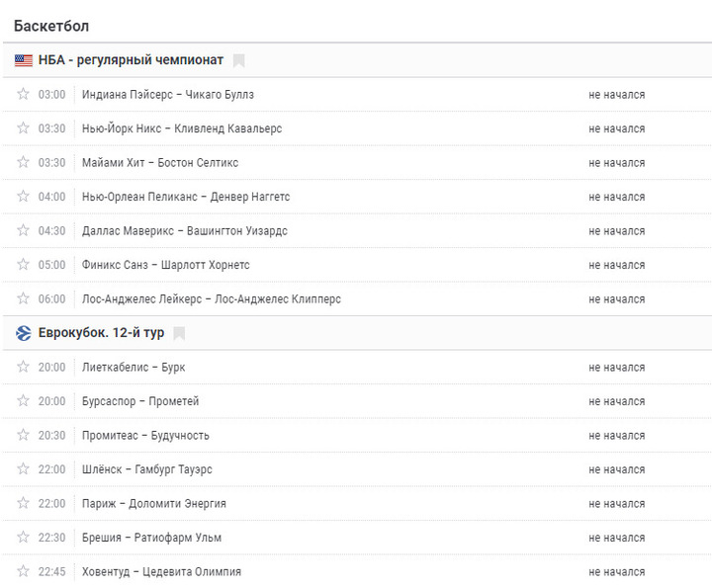The image size is (712, 588).
Task: Click 'не начался' status for Лиеткабелис match
Action: [x=617, y=367]
